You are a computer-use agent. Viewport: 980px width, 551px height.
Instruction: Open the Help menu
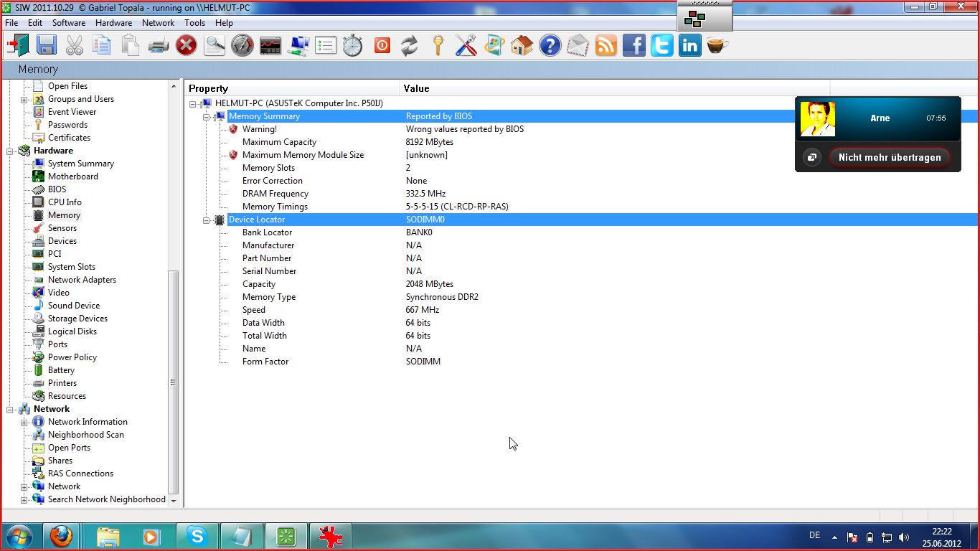[224, 23]
